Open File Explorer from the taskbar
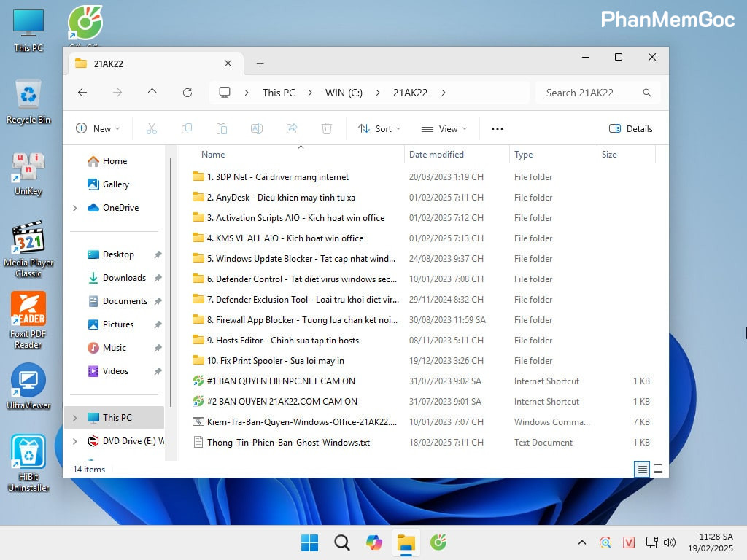747x560 pixels. click(406, 542)
